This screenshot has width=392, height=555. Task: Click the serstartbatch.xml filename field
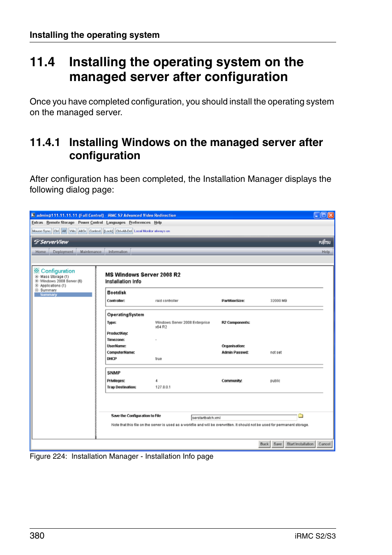[244, 417]
